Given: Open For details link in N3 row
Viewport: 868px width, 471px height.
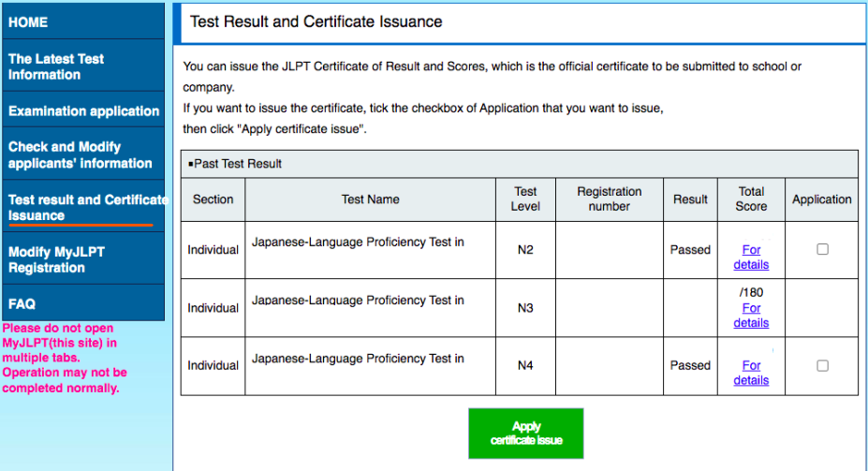Looking at the screenshot, I should pos(751,316).
